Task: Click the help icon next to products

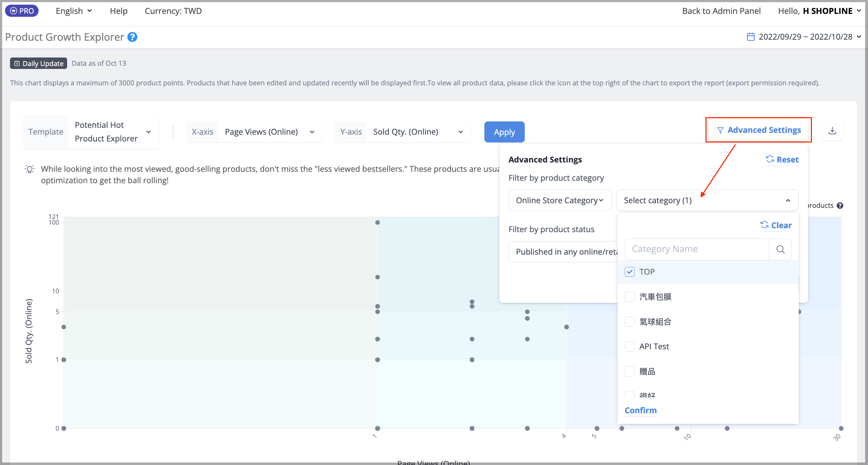Action: pyautogui.click(x=840, y=205)
